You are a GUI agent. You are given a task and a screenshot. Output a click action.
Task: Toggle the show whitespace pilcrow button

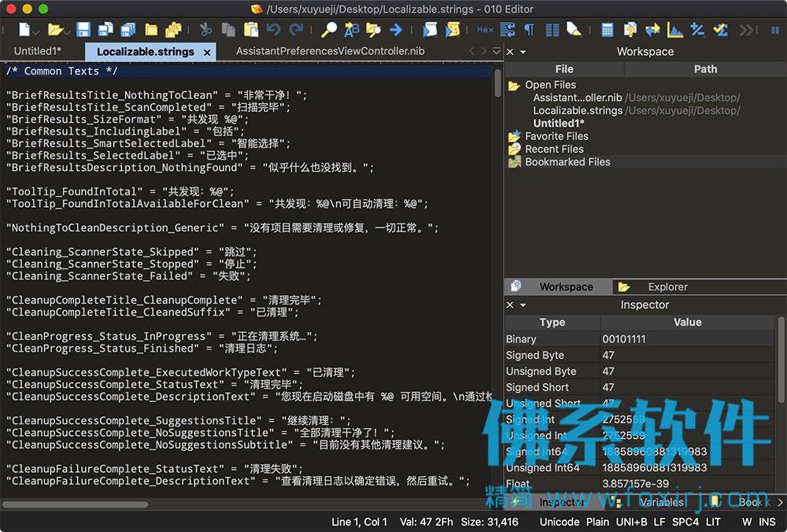[x=529, y=30]
